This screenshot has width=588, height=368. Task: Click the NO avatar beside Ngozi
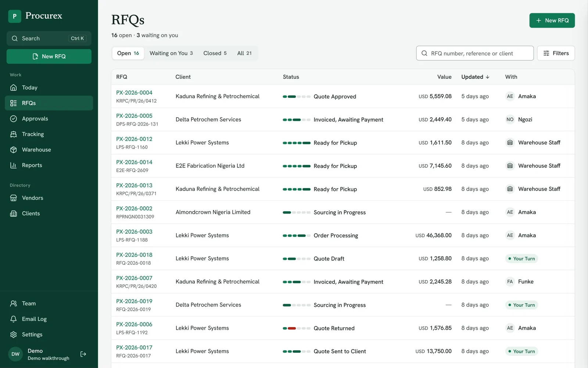pyautogui.click(x=510, y=120)
